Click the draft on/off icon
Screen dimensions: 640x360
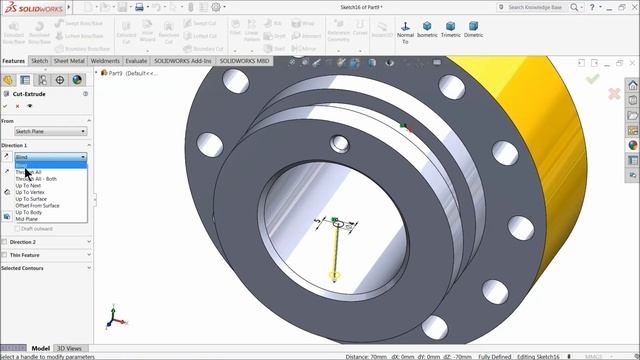(7, 216)
